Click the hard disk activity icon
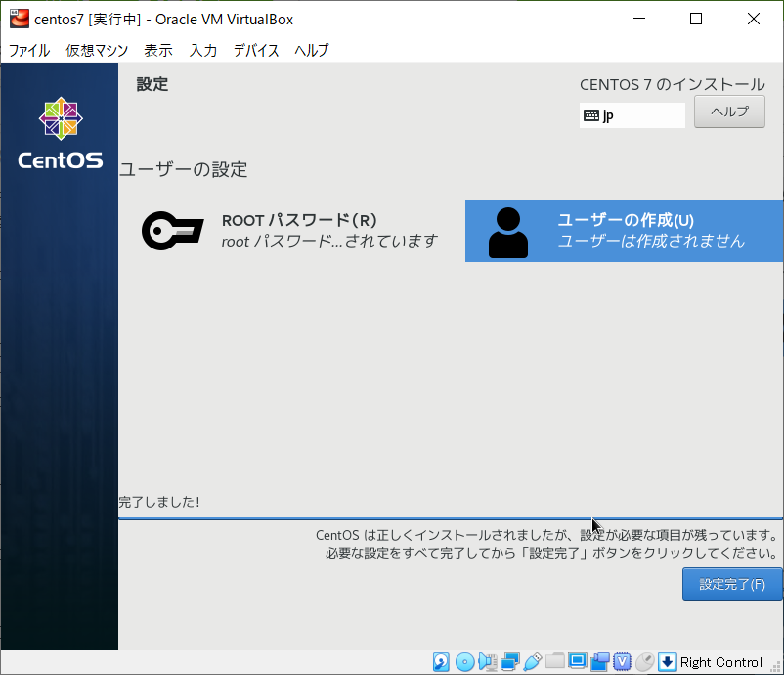Image resolution: width=784 pixels, height=675 pixels. [441, 662]
